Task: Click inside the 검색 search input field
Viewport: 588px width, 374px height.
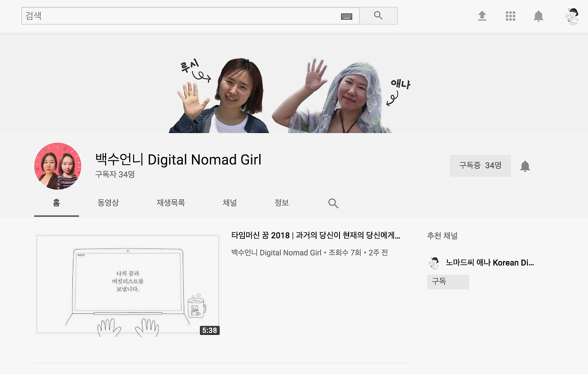Action: pyautogui.click(x=138, y=15)
